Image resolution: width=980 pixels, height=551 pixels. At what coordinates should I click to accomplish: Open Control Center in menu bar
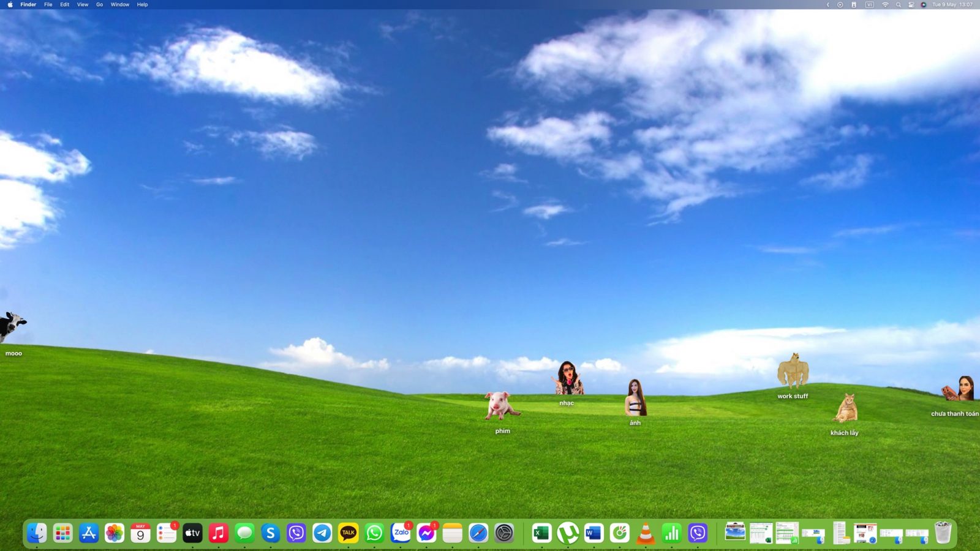(911, 5)
